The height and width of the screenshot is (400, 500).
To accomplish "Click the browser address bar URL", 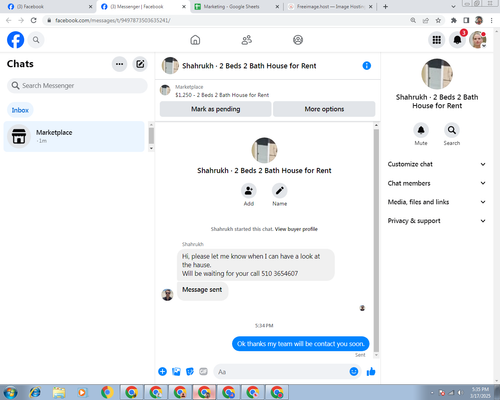I will tap(113, 20).
